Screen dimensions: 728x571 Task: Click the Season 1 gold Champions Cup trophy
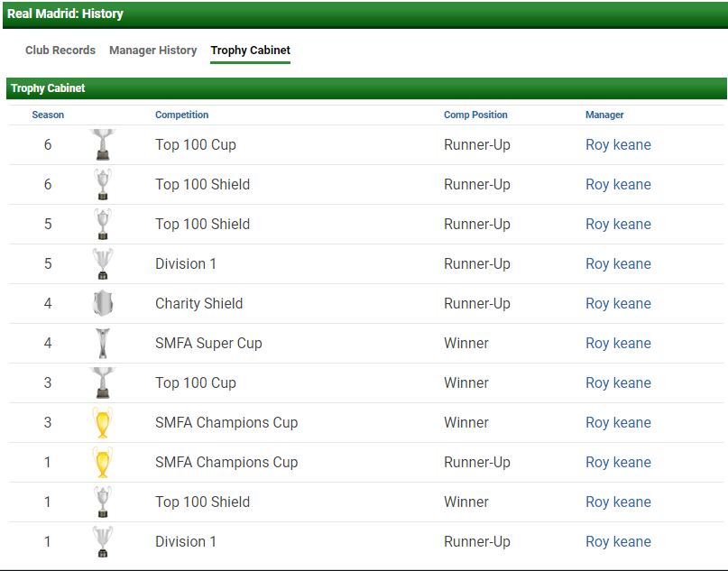(103, 462)
